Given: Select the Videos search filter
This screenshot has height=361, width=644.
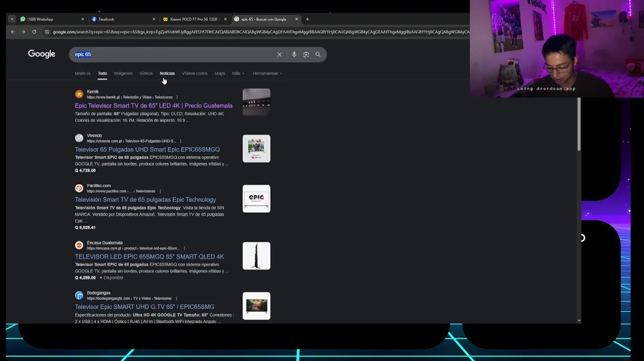Looking at the screenshot, I should pos(146,73).
